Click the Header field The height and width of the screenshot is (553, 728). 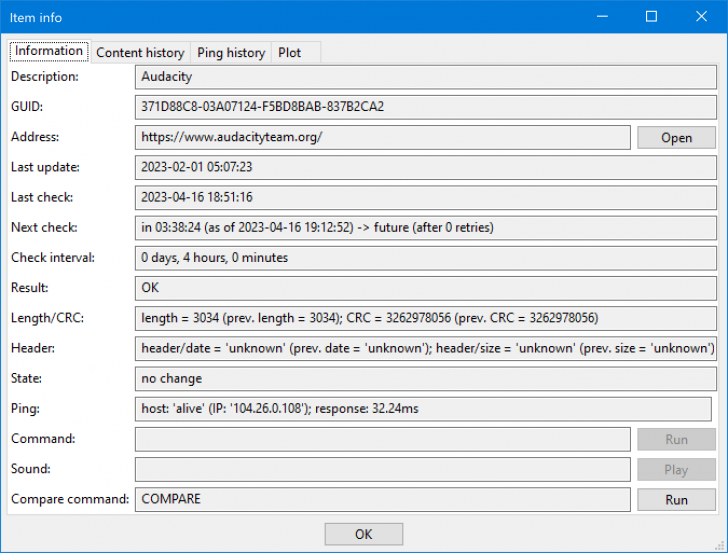426,348
